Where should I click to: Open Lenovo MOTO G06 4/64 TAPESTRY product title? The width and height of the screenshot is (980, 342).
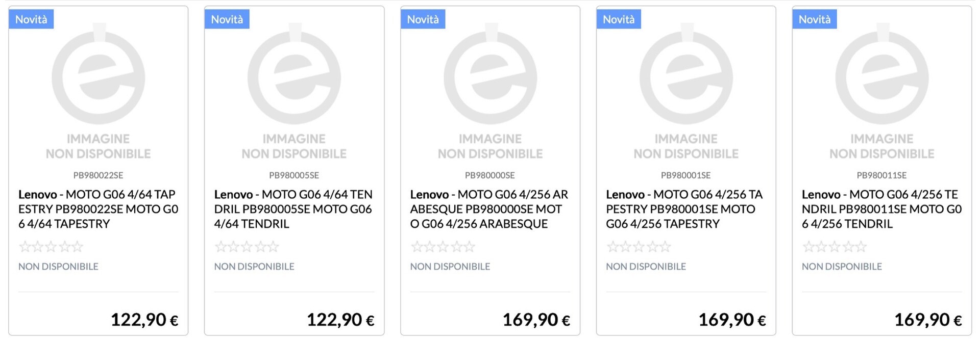coord(98,209)
